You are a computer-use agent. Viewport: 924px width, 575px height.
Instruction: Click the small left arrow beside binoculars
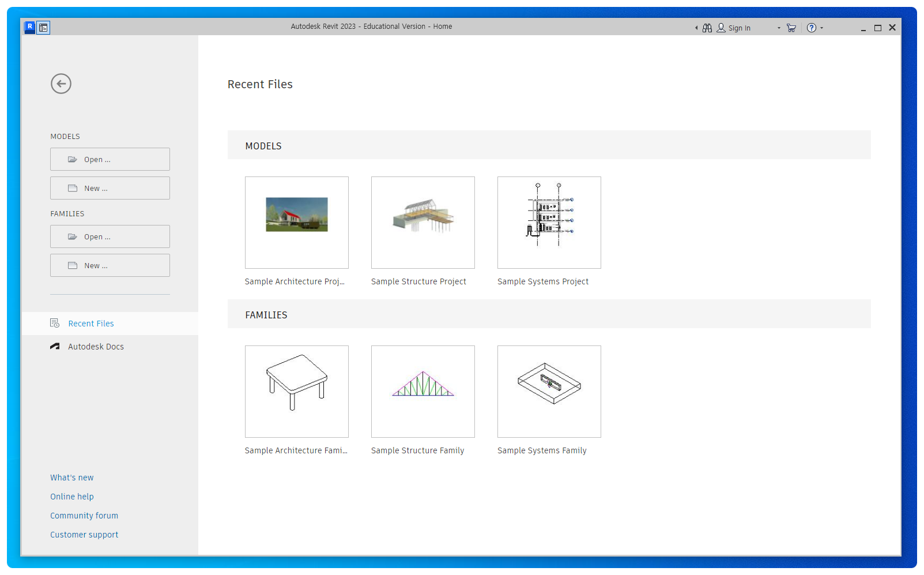(696, 28)
